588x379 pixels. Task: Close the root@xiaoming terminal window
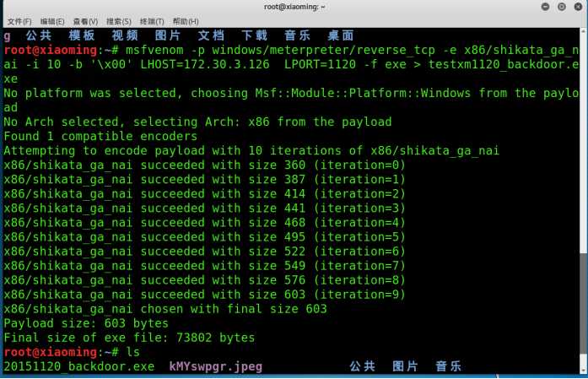(x=578, y=7)
